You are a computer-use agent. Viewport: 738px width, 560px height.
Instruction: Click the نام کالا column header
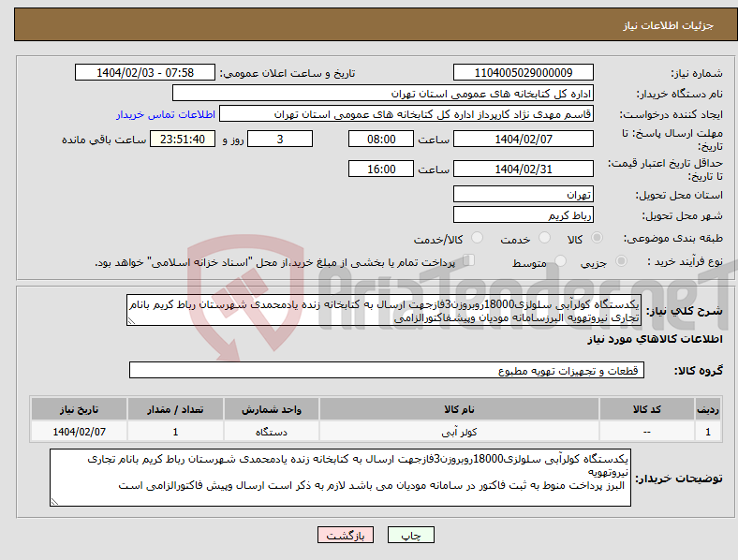pos(459,409)
